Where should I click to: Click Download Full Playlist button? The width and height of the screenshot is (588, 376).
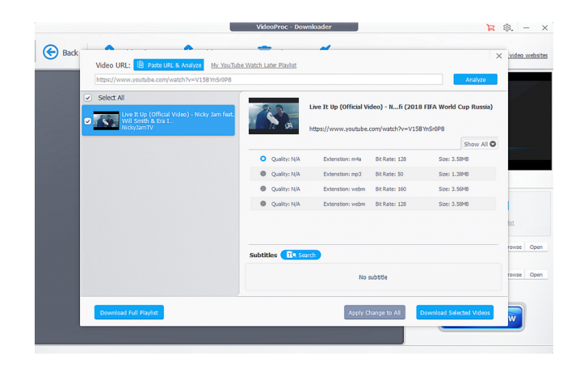tap(129, 313)
